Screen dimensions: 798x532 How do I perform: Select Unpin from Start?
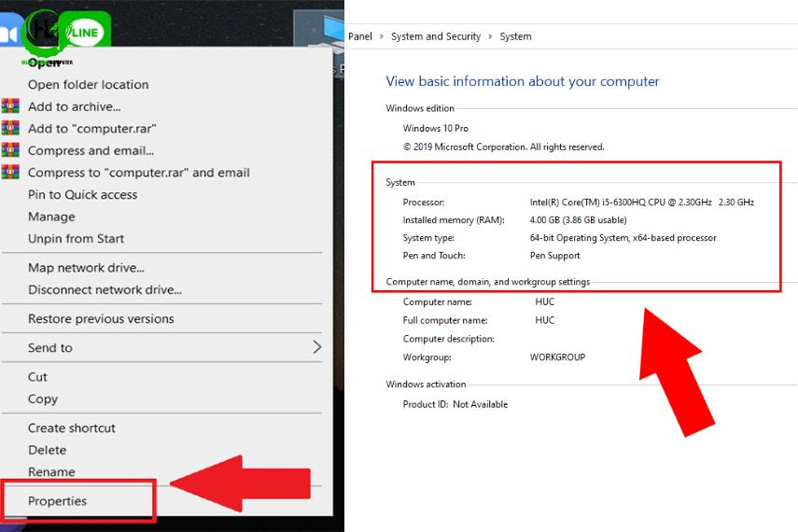click(76, 238)
